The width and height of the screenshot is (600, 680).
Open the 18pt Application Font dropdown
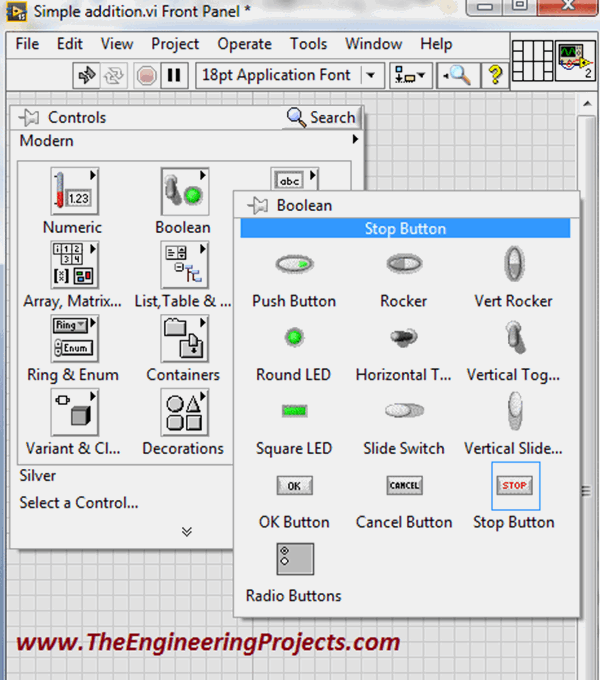(291, 75)
